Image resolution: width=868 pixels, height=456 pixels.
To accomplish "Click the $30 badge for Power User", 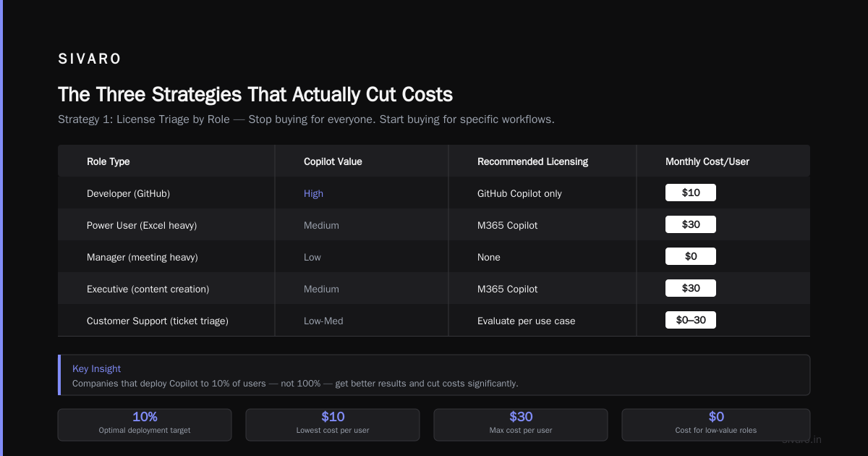I will click(x=691, y=224).
